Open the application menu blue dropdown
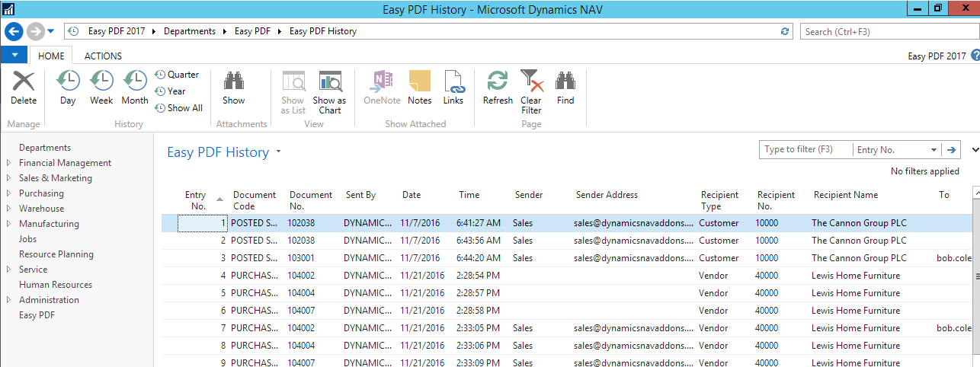The height and width of the screenshot is (367, 980). [14, 55]
